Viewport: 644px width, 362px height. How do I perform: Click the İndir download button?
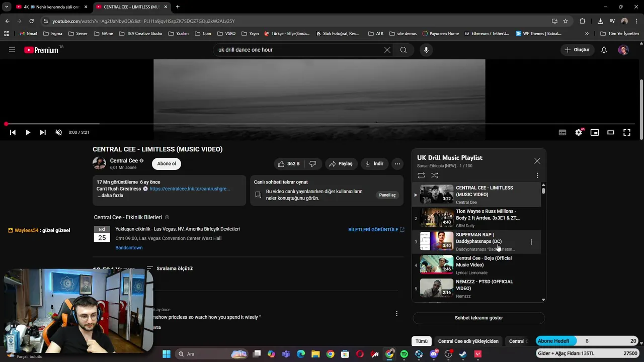point(374,163)
